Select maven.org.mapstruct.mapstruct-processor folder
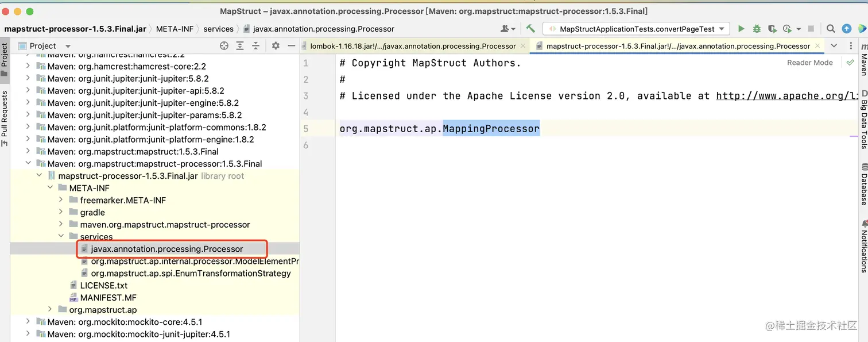The width and height of the screenshot is (868, 342). pyautogui.click(x=165, y=224)
